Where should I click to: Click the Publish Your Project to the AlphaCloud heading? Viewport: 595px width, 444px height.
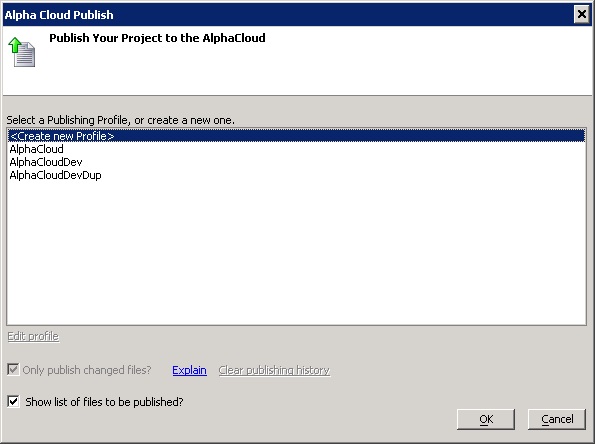tap(157, 38)
